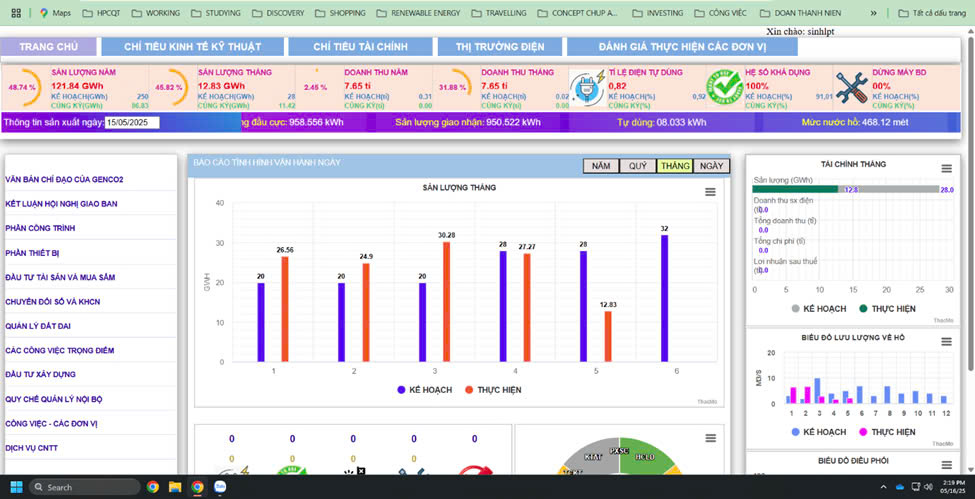Open hamburger menu of Tài Chính Tháng chart
Screen dimensions: 975x499
click(x=945, y=169)
